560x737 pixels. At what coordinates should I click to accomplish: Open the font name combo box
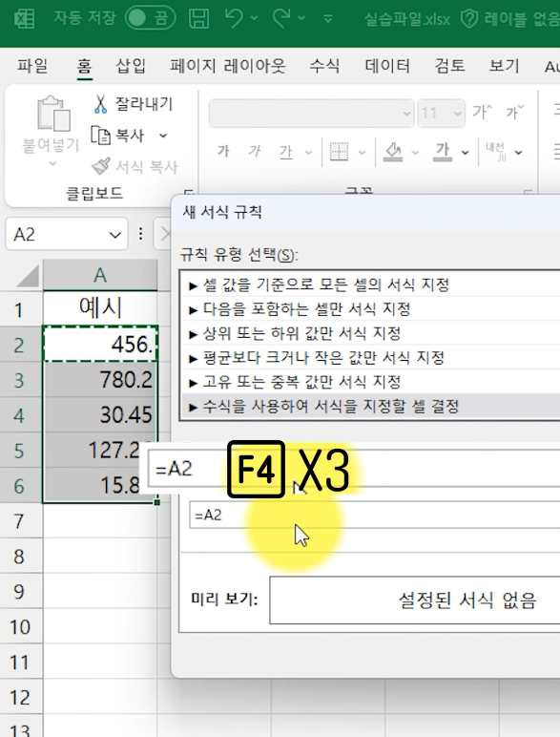(311, 113)
